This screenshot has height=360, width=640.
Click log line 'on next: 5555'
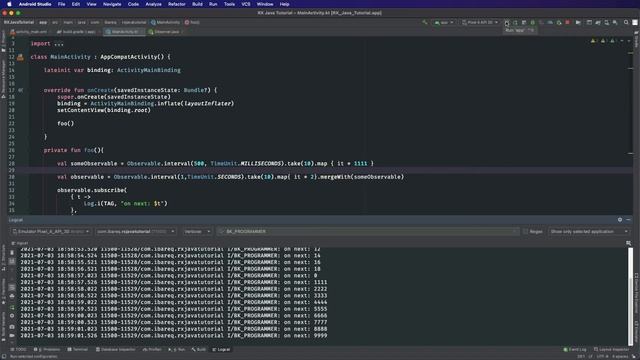point(174,309)
